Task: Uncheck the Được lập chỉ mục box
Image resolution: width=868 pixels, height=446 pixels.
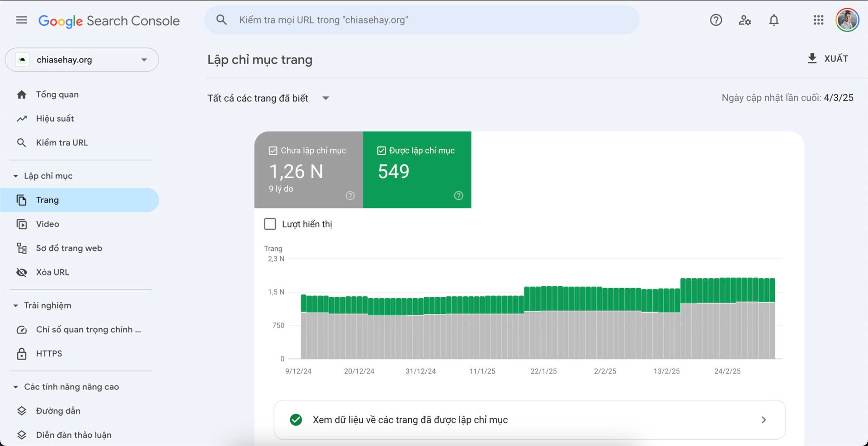Action: (x=381, y=150)
